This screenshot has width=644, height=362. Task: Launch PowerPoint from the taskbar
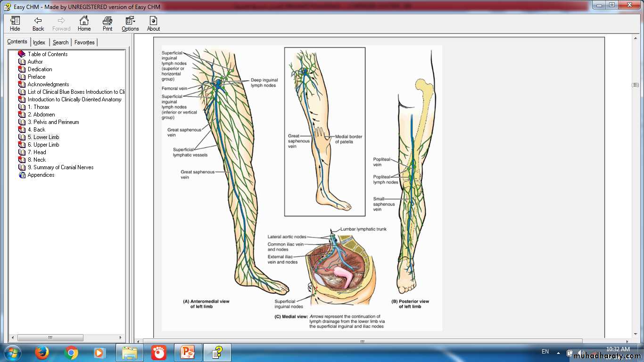(188, 352)
